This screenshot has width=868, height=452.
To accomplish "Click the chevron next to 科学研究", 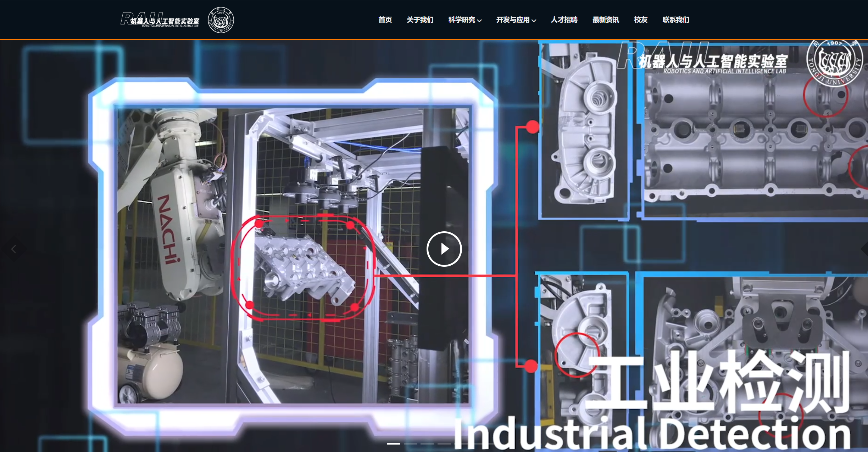I will [479, 21].
